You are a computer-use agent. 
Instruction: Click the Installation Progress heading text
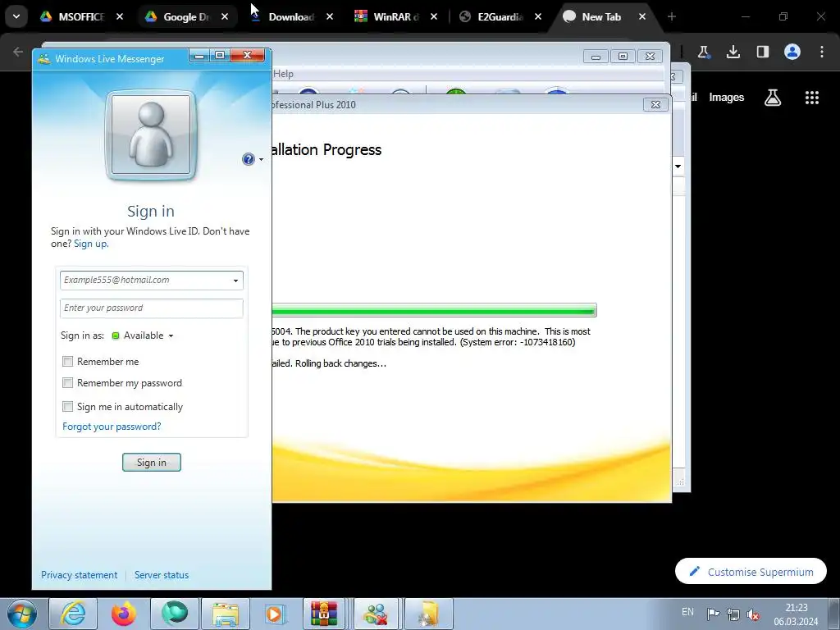(x=326, y=149)
